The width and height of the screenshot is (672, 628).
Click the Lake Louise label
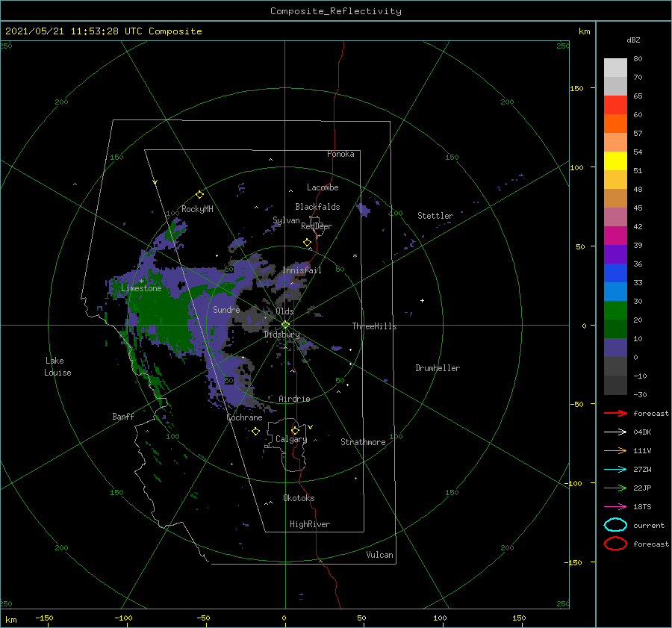tap(57, 367)
